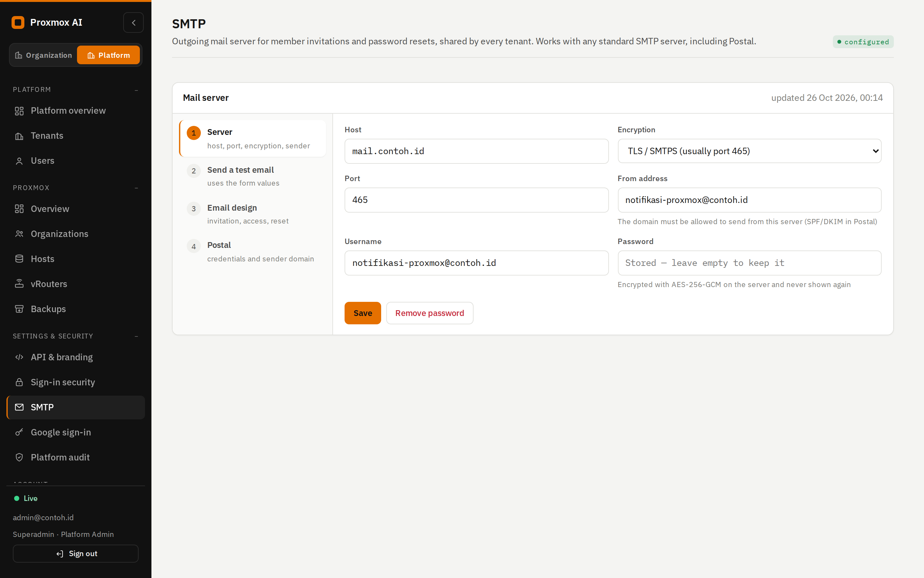Click the Backups archive icon
This screenshot has width=924, height=578.
[x=19, y=309]
